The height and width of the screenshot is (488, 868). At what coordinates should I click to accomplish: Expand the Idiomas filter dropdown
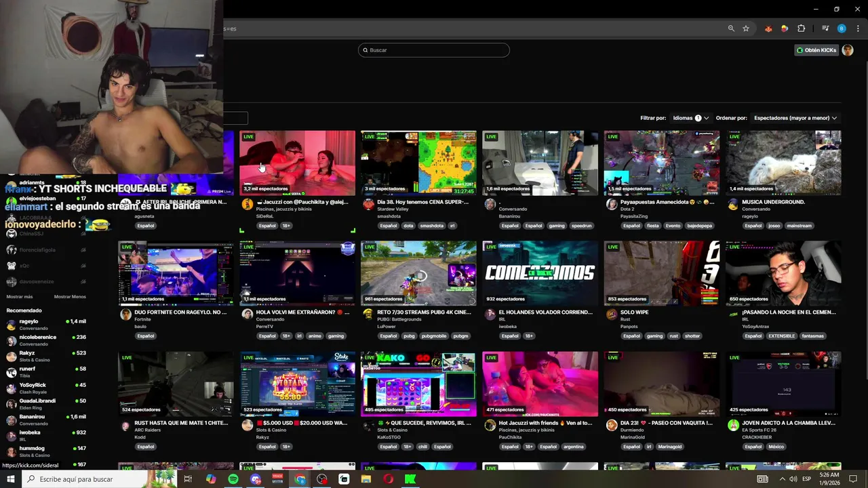pyautogui.click(x=691, y=118)
